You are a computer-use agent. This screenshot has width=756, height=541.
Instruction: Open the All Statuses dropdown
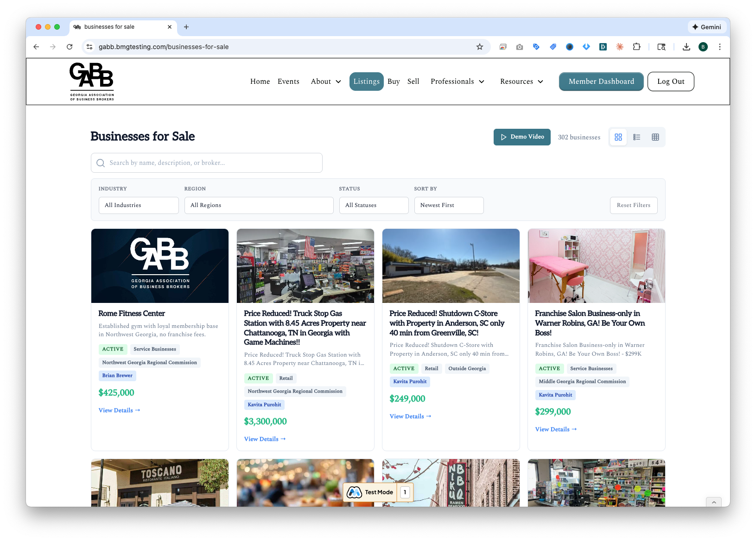pos(374,205)
